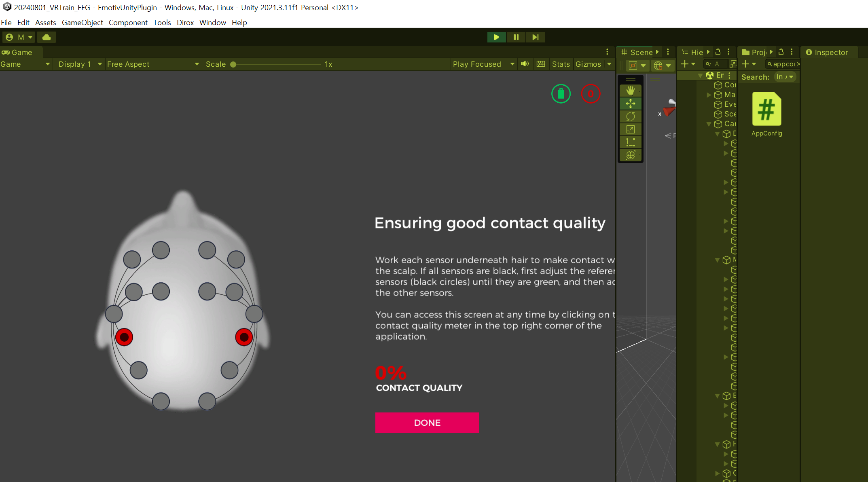This screenshot has width=868, height=482.
Task: Click the red contact quality meter
Action: click(x=591, y=94)
